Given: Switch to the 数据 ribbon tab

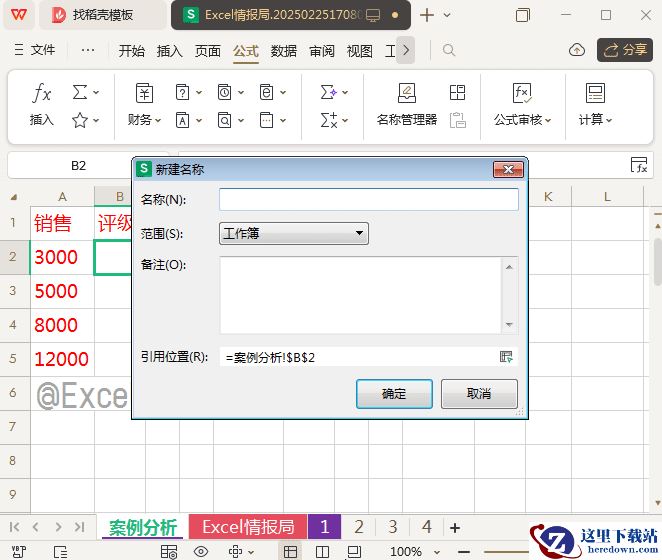Looking at the screenshot, I should (x=283, y=51).
